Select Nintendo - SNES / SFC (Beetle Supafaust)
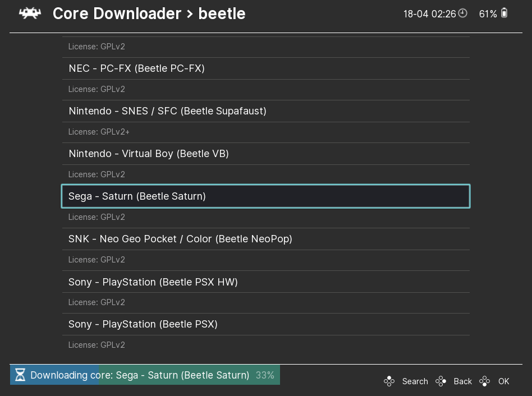 (266, 111)
